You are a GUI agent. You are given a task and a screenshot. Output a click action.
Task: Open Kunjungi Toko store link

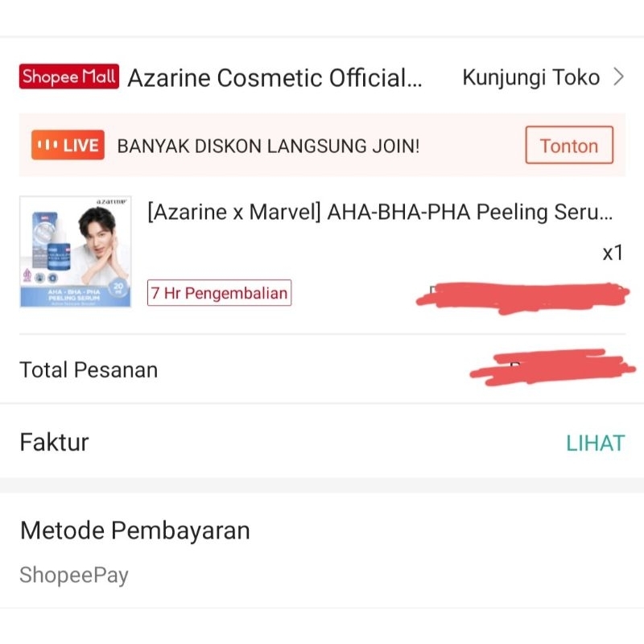pos(530,78)
